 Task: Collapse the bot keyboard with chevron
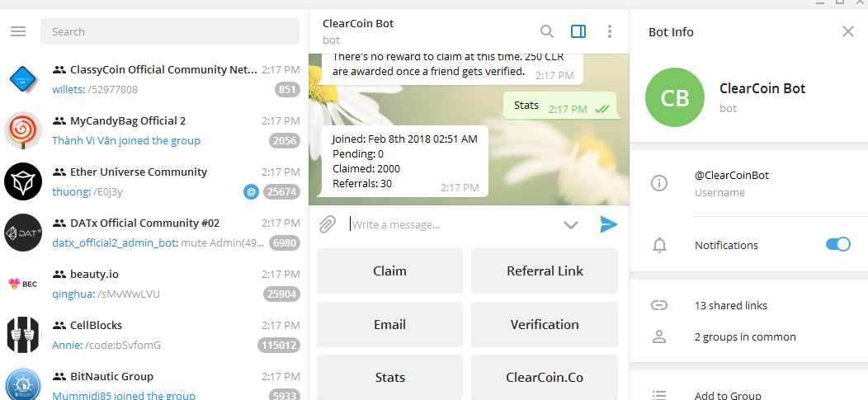pyautogui.click(x=571, y=225)
